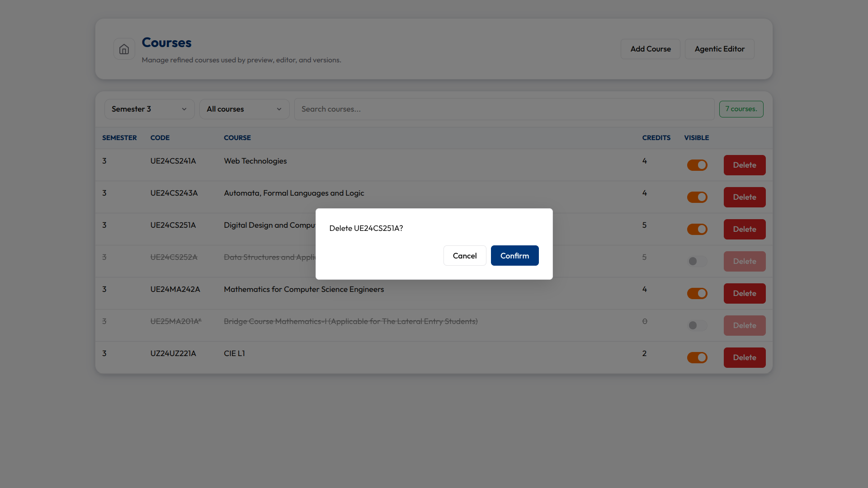Toggle visibility for CIE L1
This screenshot has height=488, width=868.
click(697, 357)
